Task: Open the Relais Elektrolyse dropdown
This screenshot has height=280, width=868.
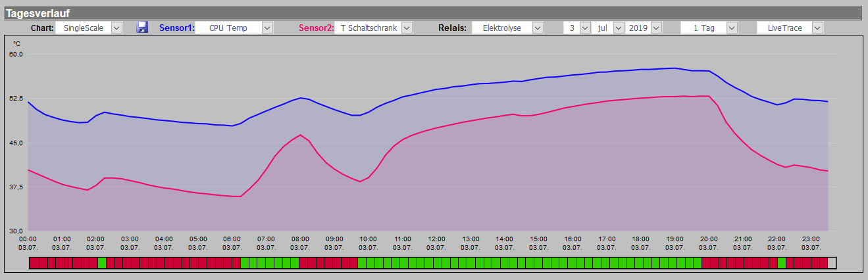Action: click(x=508, y=28)
